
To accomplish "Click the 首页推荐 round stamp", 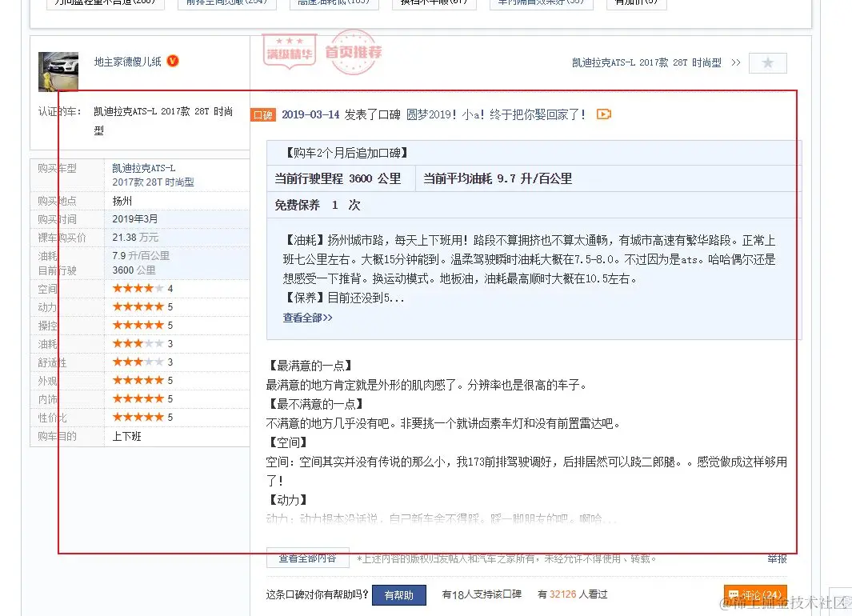I will [354, 52].
